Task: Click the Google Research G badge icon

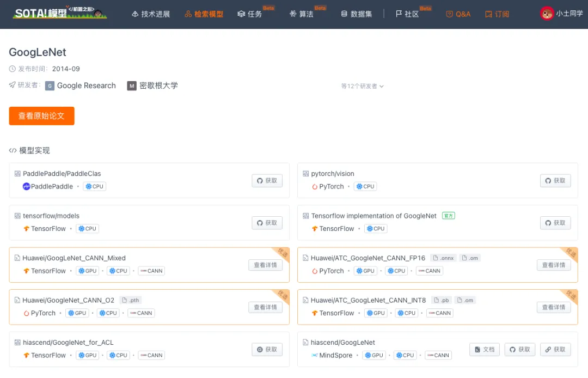Action: pos(50,86)
